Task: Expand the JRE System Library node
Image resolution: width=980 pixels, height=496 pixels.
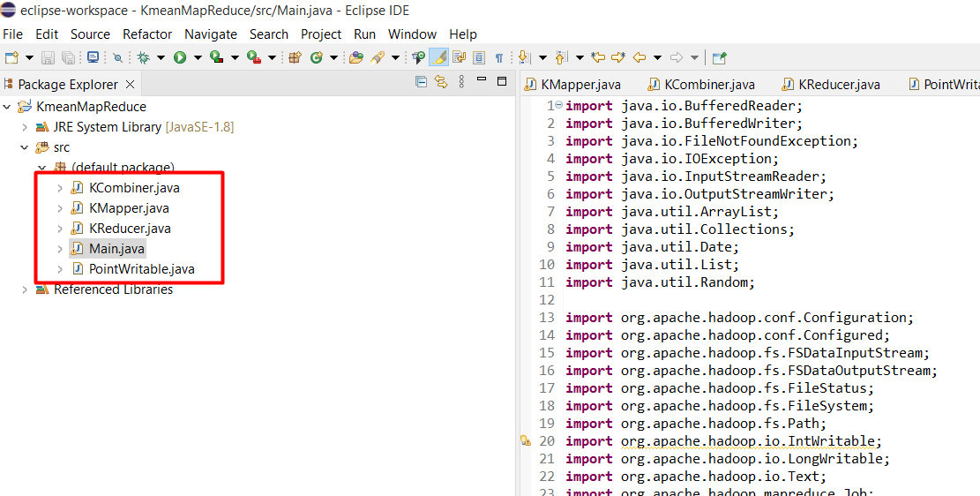Action: tap(25, 127)
